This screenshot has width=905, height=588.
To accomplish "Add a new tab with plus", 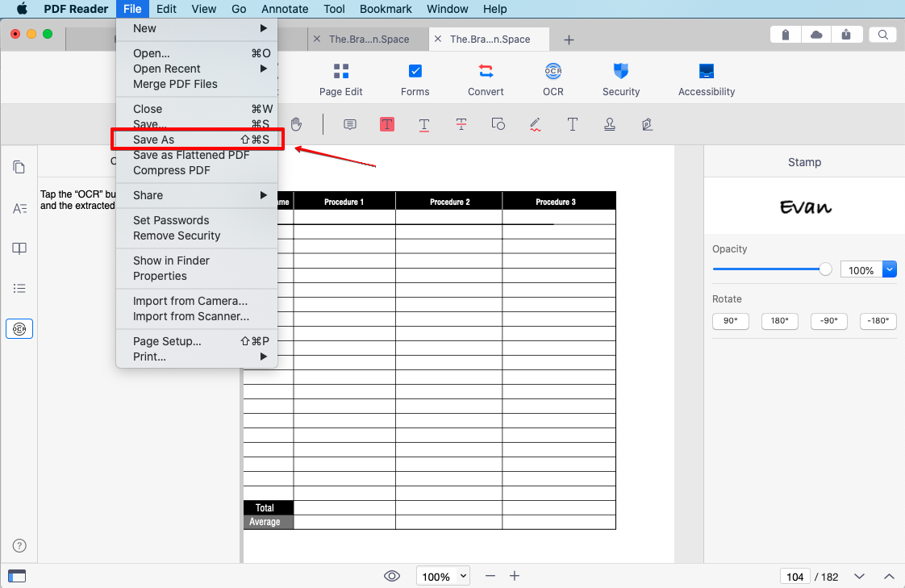I will (569, 40).
